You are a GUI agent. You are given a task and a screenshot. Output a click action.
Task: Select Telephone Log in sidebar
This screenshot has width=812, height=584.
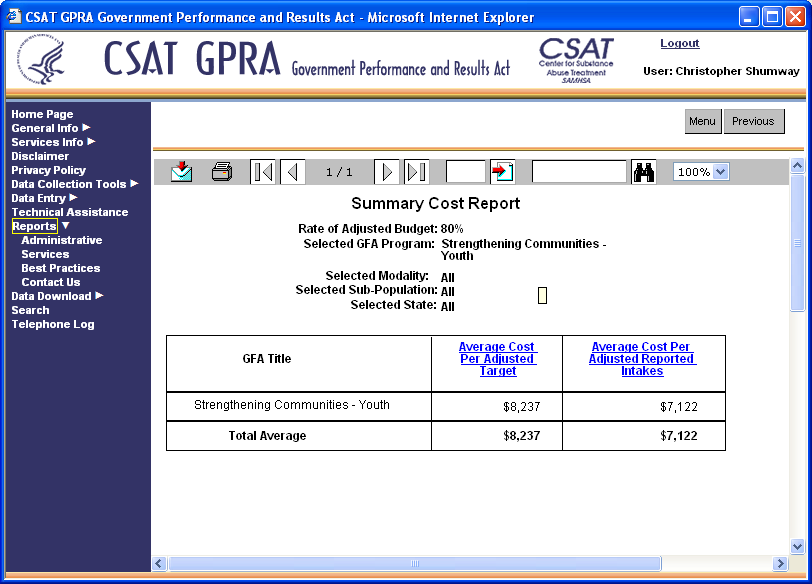[x=53, y=324]
